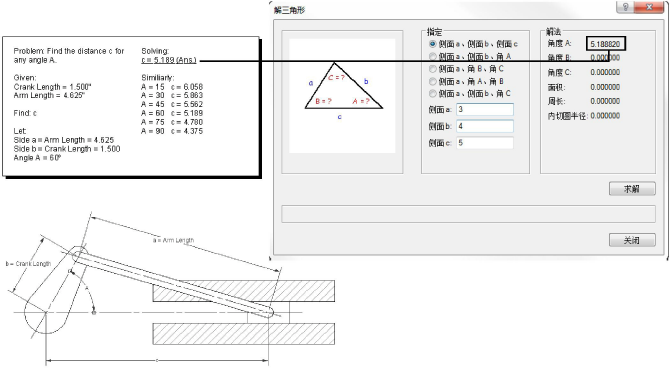Image resolution: width=670 pixels, height=369 pixels.
Task: Click the 内切圆半径 value 0.000000
Action: point(605,116)
